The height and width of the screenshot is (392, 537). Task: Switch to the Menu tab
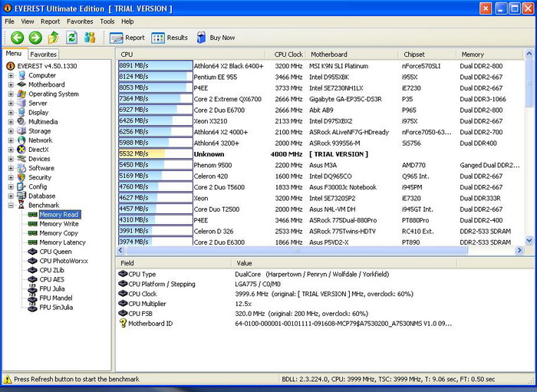click(14, 54)
